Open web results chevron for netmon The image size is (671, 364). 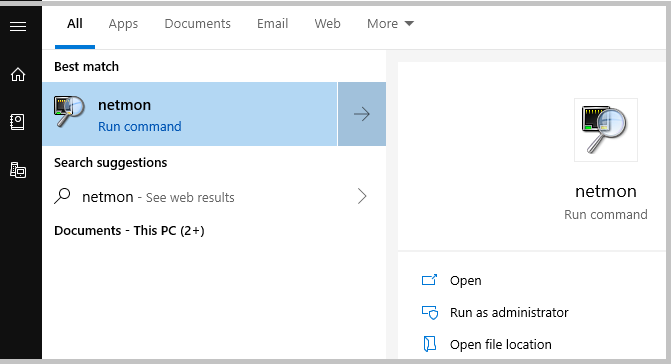tap(362, 196)
